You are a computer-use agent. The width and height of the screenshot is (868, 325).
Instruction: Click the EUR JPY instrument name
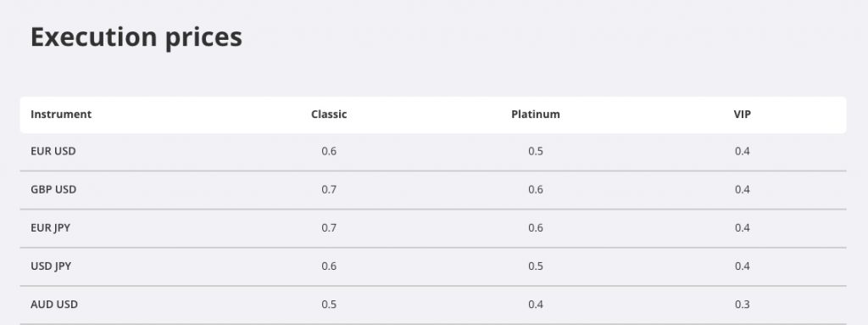click(x=50, y=228)
